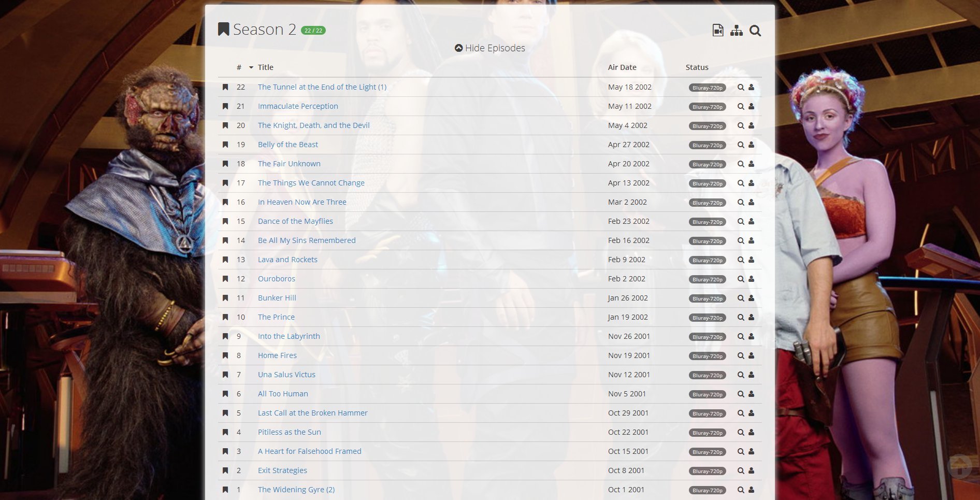Click the Status column header

coord(697,67)
